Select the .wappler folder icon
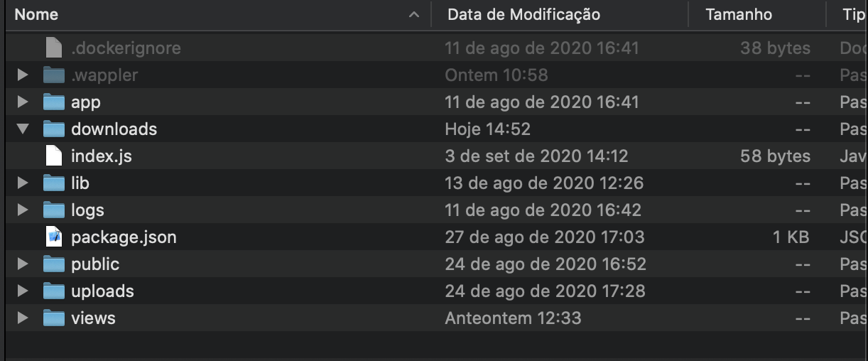868x361 pixels. point(54,75)
